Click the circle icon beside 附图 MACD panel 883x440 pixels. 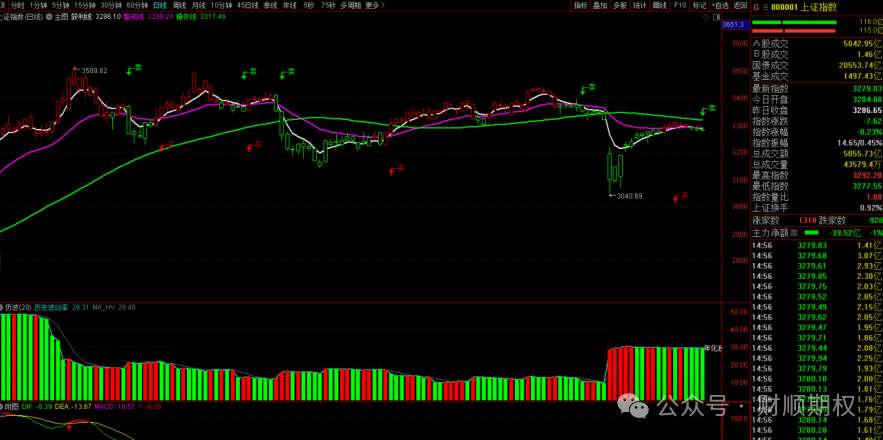pos(3,407)
